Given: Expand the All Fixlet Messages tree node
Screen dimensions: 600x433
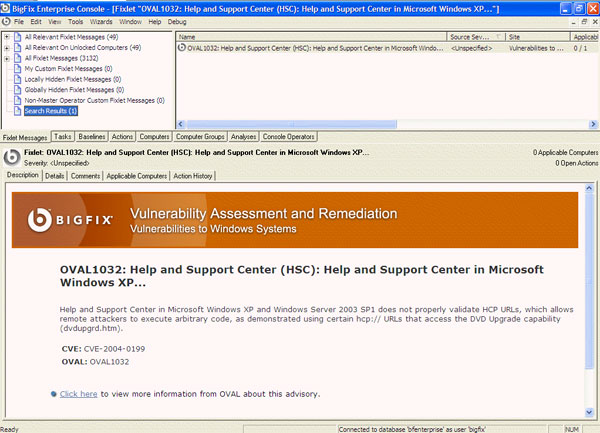Looking at the screenshot, I should [x=7, y=58].
